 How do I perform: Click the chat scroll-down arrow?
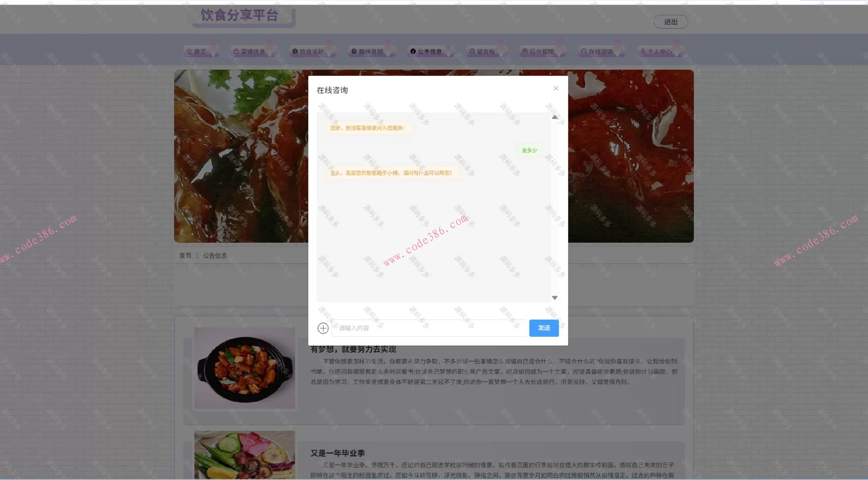point(555,297)
